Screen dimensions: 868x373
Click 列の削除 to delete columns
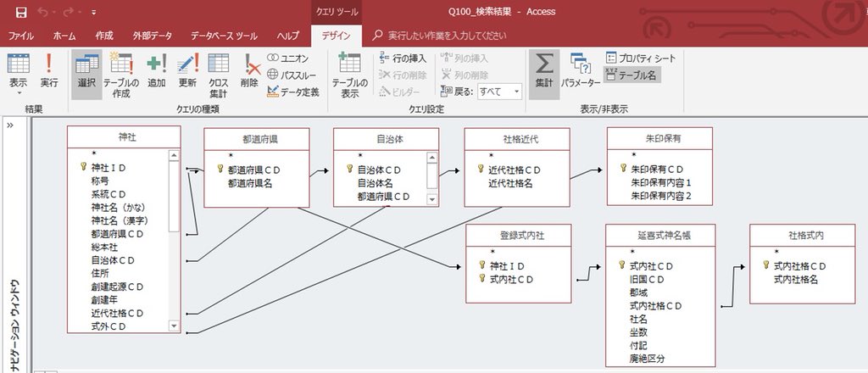click(x=465, y=75)
